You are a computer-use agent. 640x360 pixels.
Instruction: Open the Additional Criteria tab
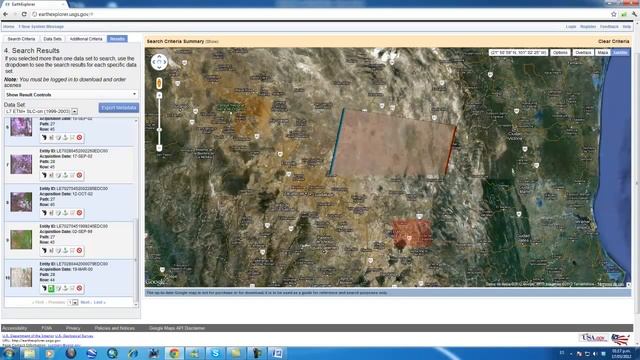tap(86, 39)
